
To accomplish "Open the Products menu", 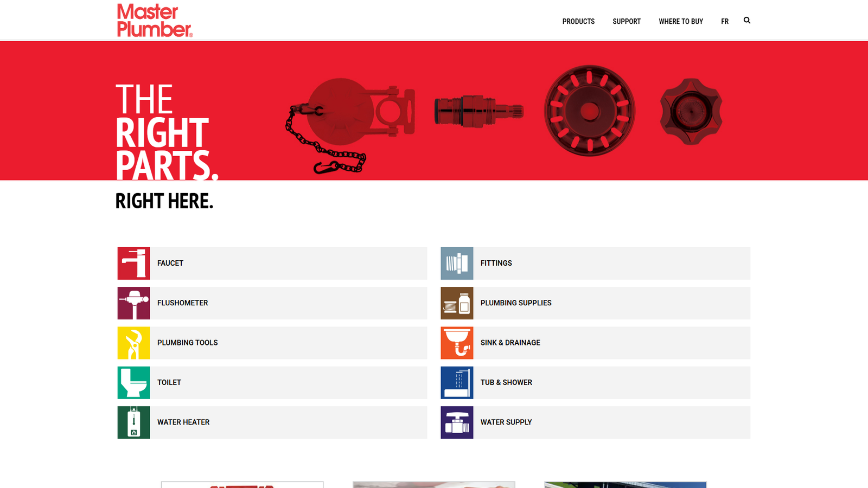I will click(578, 22).
